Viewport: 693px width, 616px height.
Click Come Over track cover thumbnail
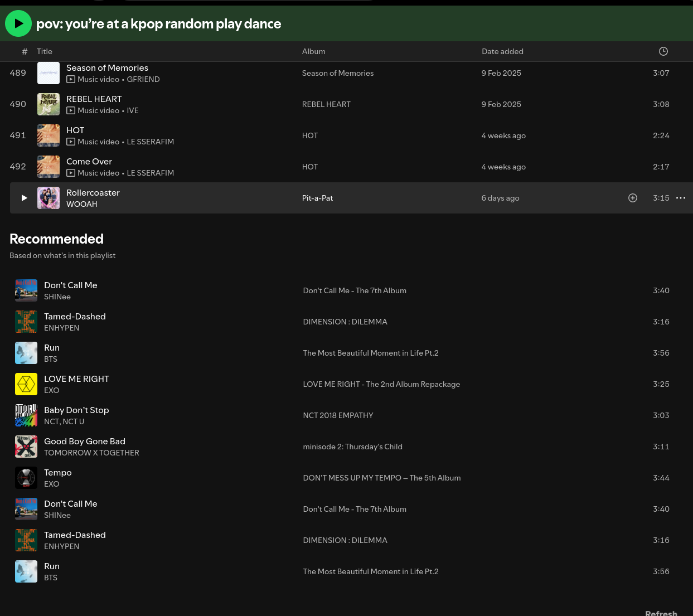click(x=49, y=167)
